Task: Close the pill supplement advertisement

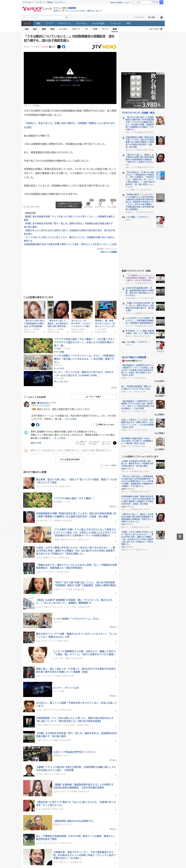Action: (163, 73)
